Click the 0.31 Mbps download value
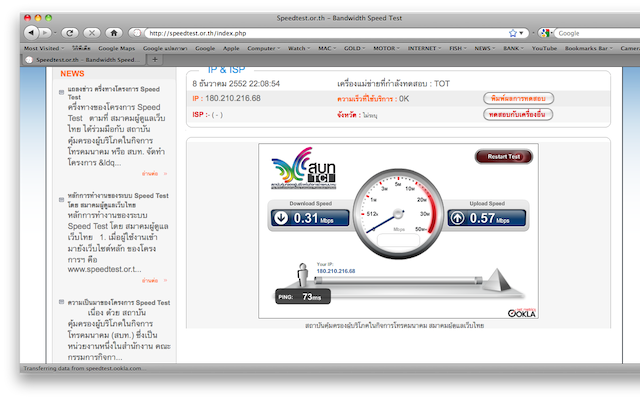 [313, 218]
